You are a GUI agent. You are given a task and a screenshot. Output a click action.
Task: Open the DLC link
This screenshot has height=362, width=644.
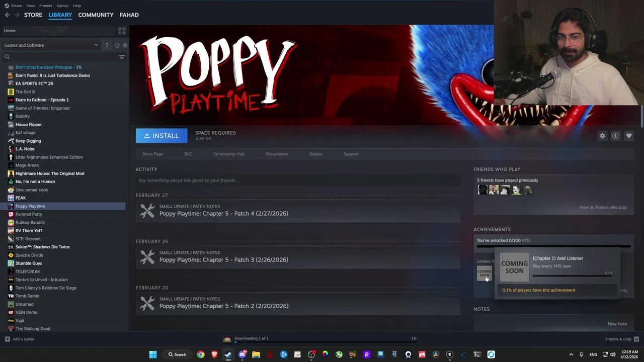188,154
